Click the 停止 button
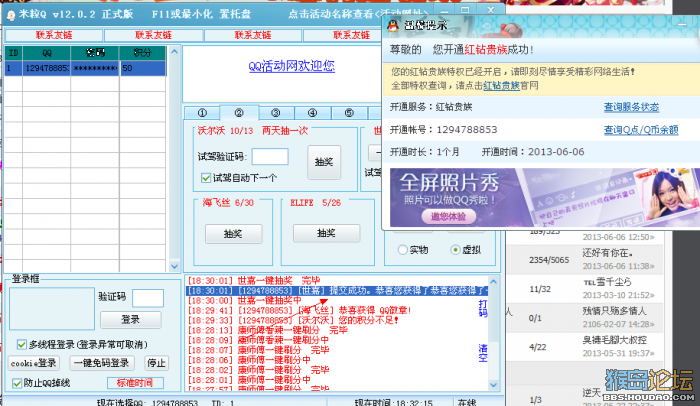700x406 pixels. click(x=156, y=363)
